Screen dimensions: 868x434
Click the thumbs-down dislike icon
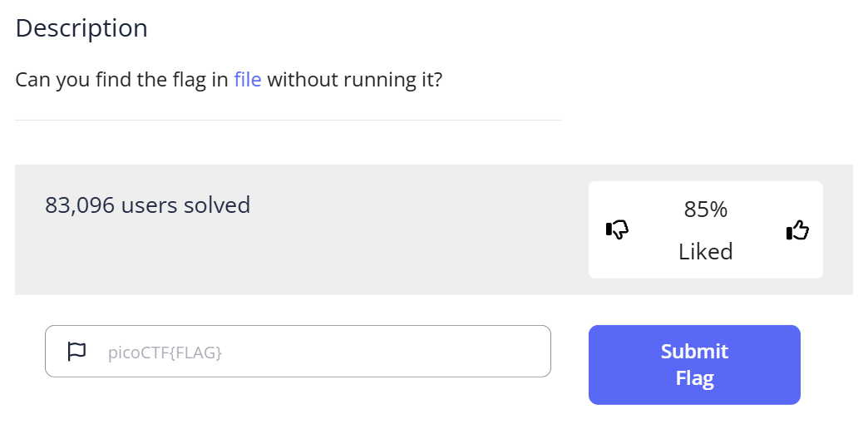(617, 229)
